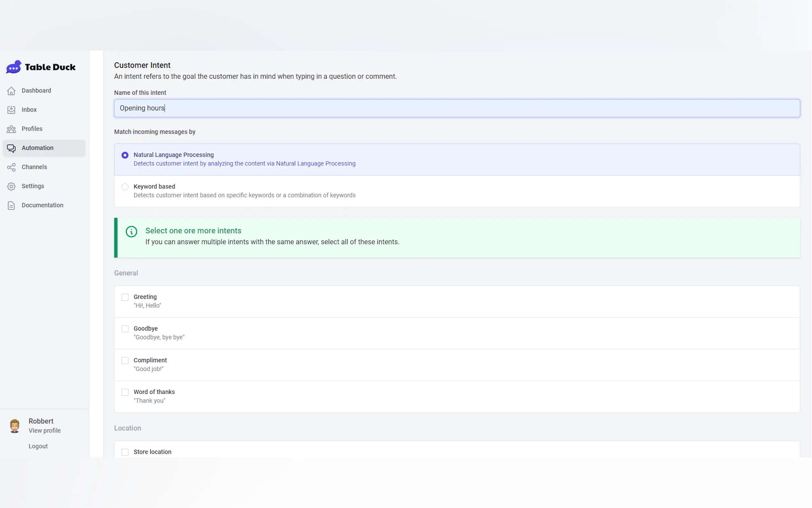Image resolution: width=812 pixels, height=508 pixels.
Task: Click the green info circle icon
Action: point(131,232)
